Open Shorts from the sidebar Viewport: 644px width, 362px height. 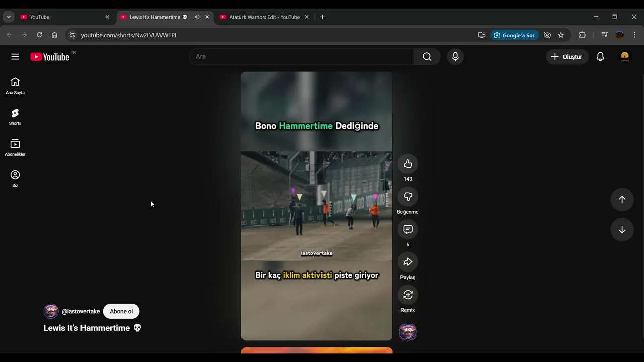[15, 117]
